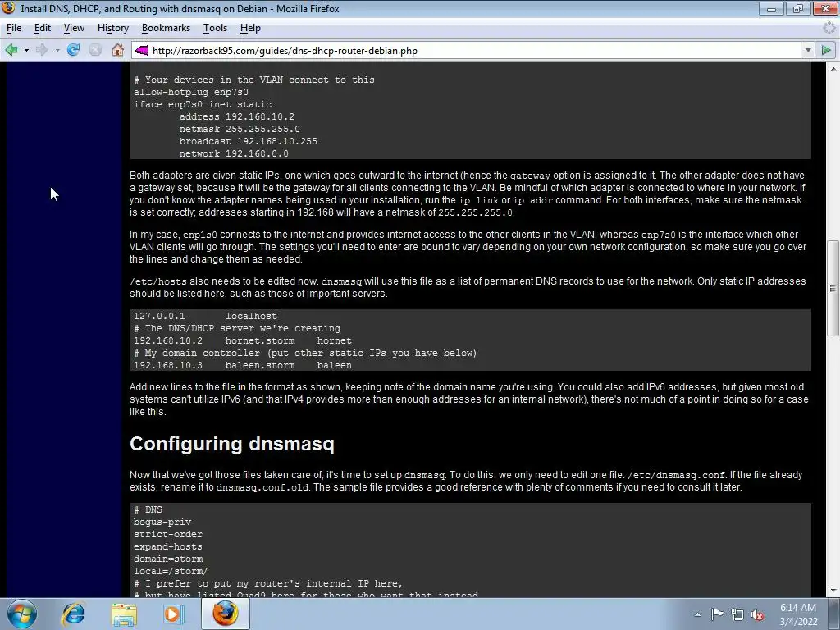This screenshot has width=840, height=630.
Task: Click the 'netmask 255.255.255.0' line
Action: point(240,129)
